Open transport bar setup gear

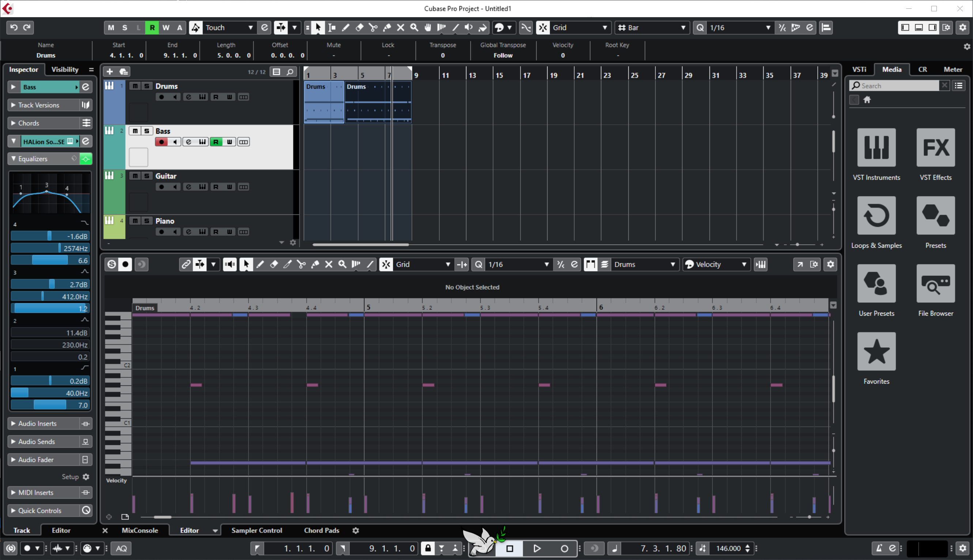(963, 548)
